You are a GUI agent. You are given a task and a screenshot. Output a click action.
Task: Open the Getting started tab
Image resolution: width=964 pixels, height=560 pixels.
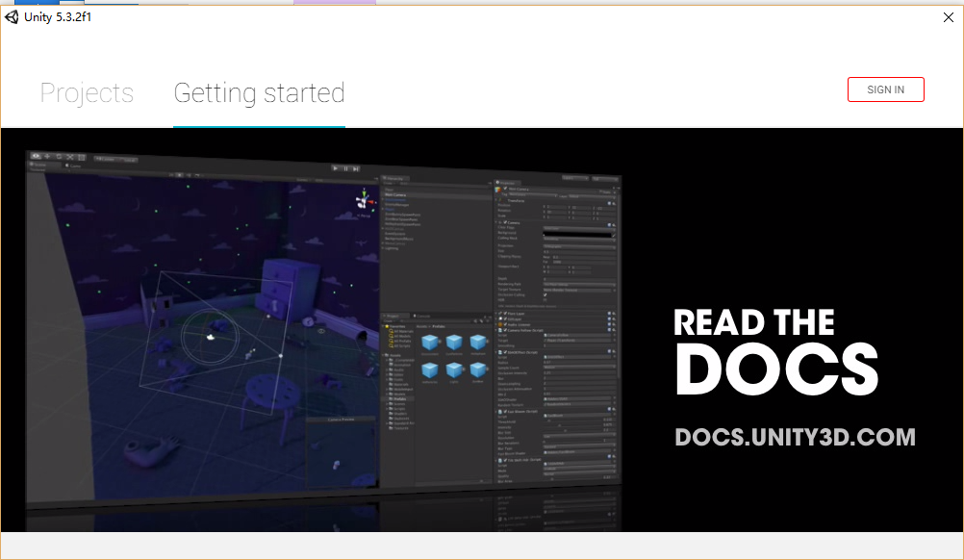[x=259, y=93]
